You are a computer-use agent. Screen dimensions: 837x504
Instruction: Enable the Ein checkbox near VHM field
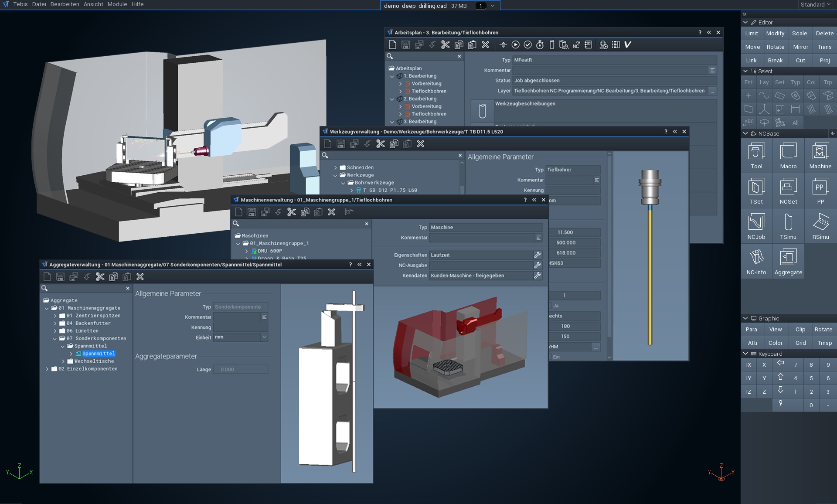[x=550, y=356]
